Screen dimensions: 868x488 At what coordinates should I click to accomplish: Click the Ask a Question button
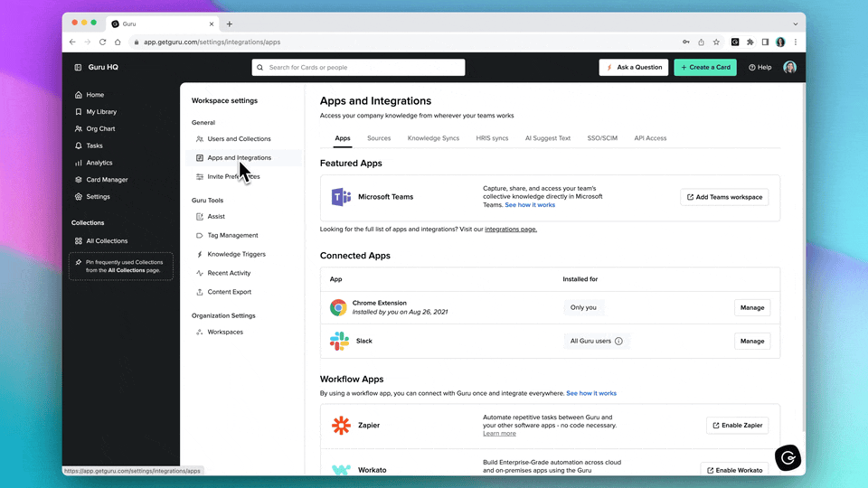click(x=634, y=68)
